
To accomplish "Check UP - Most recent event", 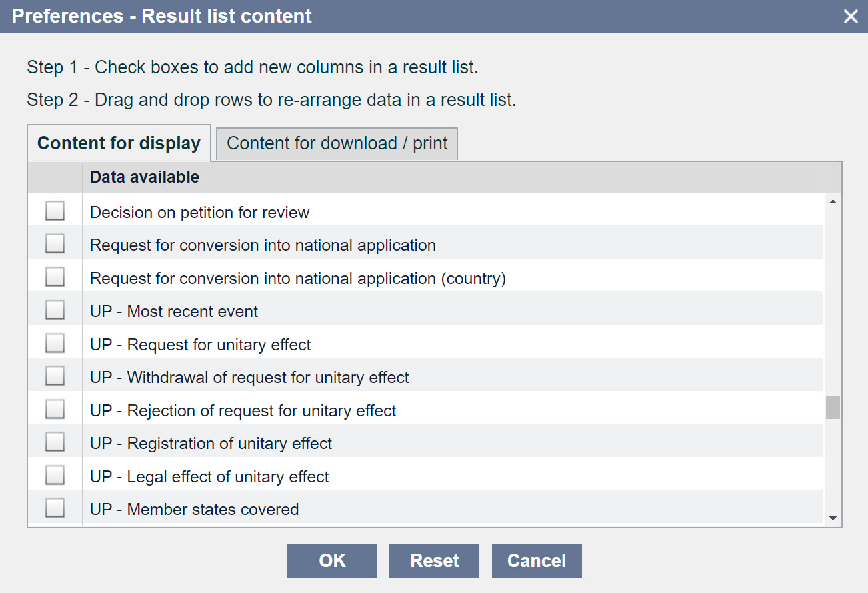I will 55,311.
